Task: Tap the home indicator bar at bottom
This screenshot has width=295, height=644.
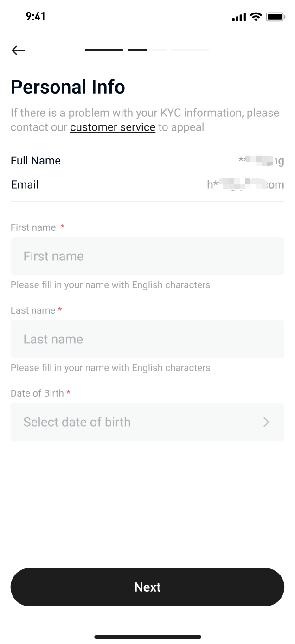Action: (x=147, y=637)
